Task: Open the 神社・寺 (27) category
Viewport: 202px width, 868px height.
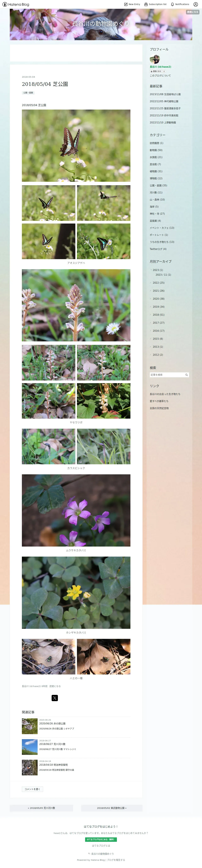Action: tap(157, 214)
